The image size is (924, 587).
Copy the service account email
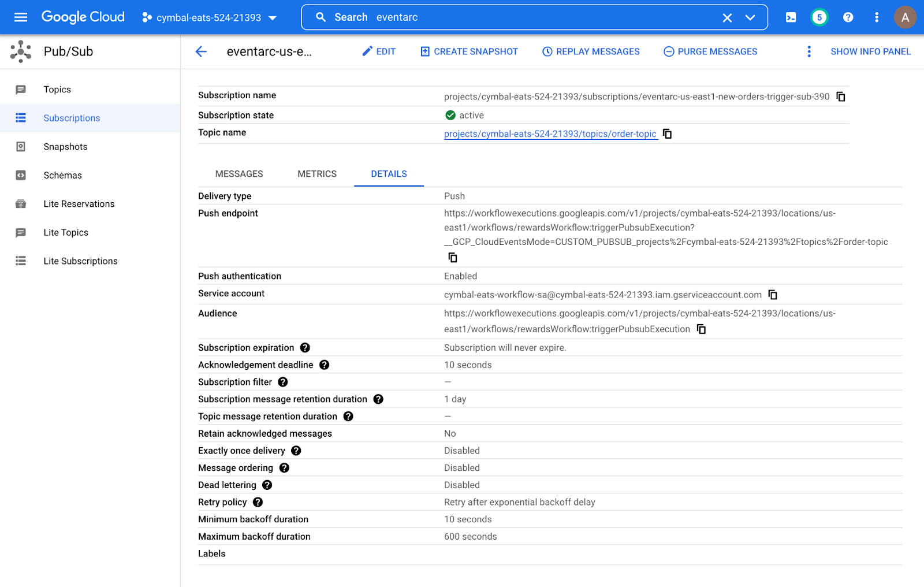pos(773,295)
